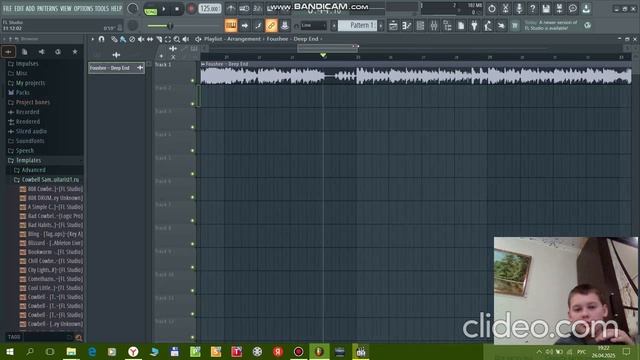
Task: Select the playlist slip tool
Action: 150,39
